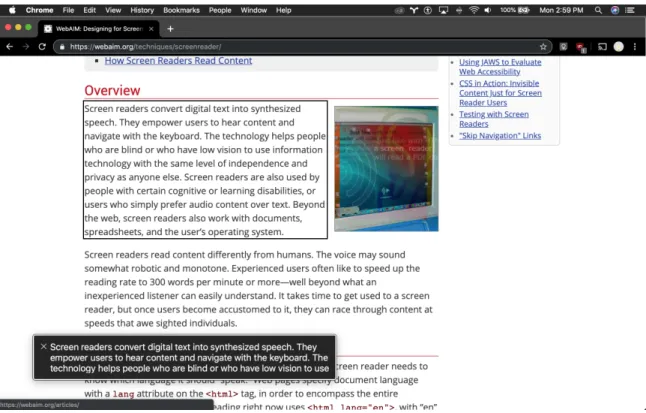The width and height of the screenshot is (646, 413).
Task: Open "Skip Navigation" Links link
Action: [x=500, y=136]
